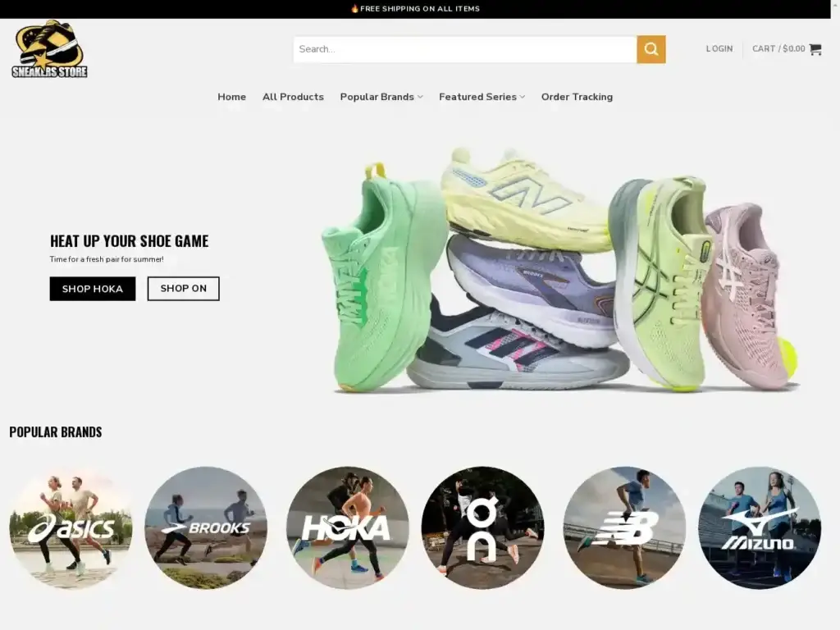Open the All Products menu item
Viewport: 840px width, 630px height.
293,97
